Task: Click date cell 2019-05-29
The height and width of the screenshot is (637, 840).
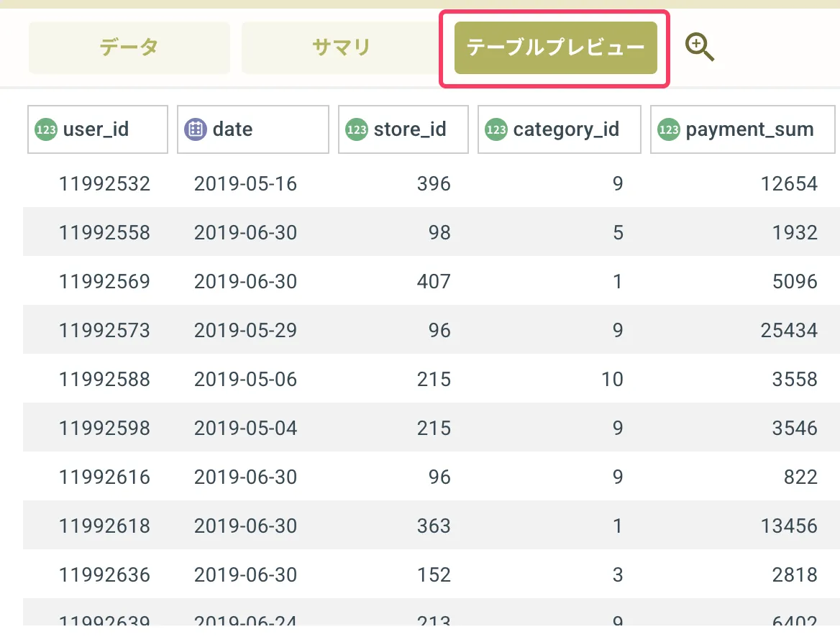Action: click(245, 330)
